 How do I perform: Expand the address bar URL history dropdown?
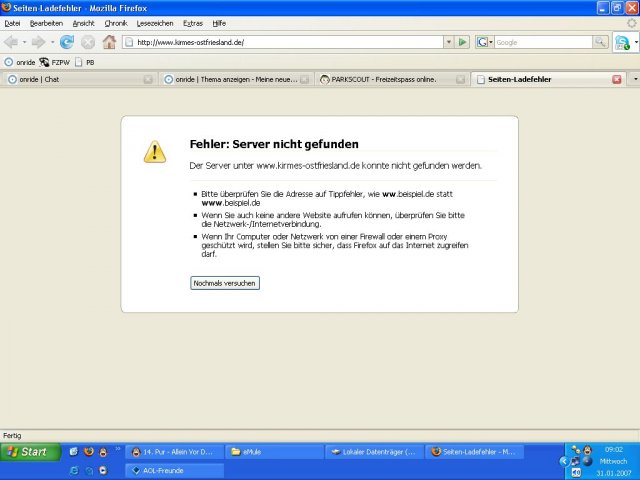click(x=448, y=42)
